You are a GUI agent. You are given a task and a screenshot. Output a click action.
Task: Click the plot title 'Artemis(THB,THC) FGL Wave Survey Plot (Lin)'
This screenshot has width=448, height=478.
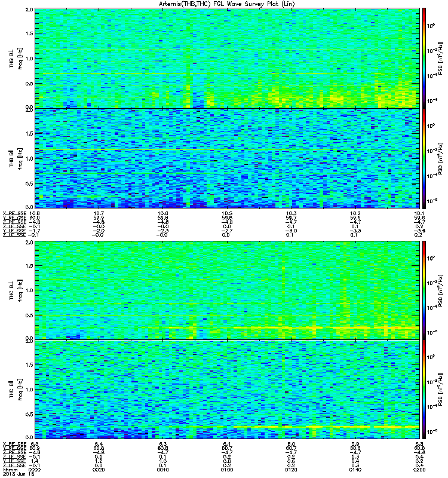(x=226, y=4)
